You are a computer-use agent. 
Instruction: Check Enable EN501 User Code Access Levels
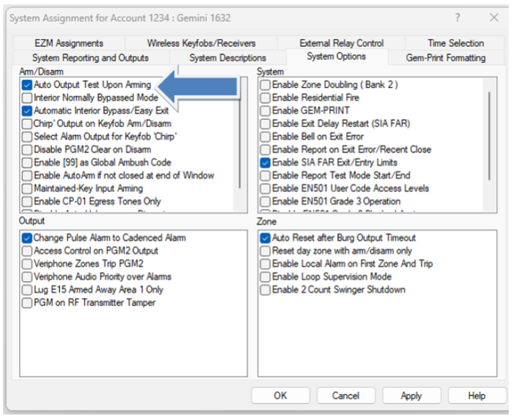click(x=265, y=189)
